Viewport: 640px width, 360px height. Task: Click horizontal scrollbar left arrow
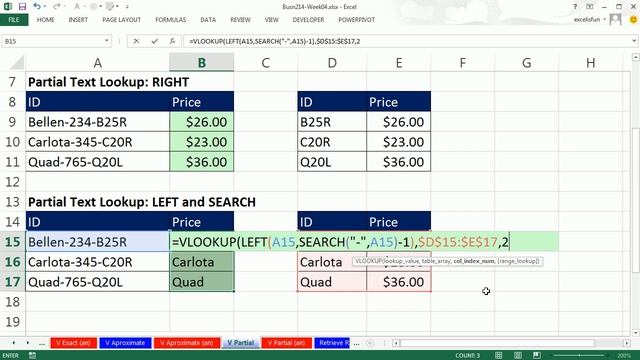click(396, 343)
